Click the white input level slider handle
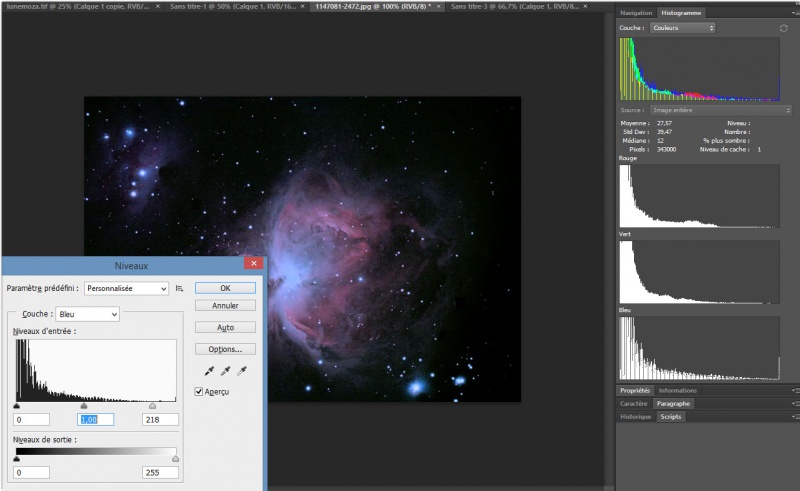The width and height of the screenshot is (800, 491). coord(153,406)
